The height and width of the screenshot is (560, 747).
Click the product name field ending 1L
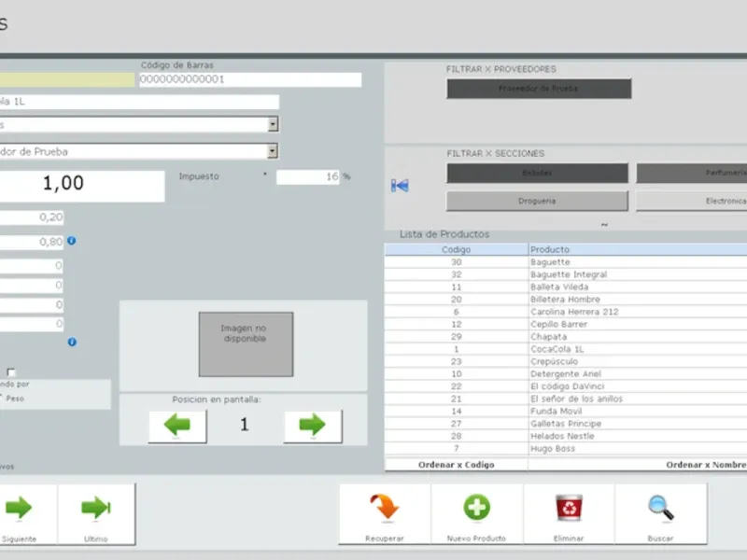tap(139, 102)
